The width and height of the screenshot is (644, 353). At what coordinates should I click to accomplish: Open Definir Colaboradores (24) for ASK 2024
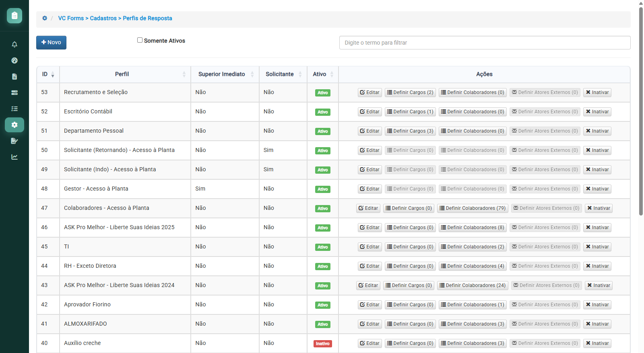point(473,285)
